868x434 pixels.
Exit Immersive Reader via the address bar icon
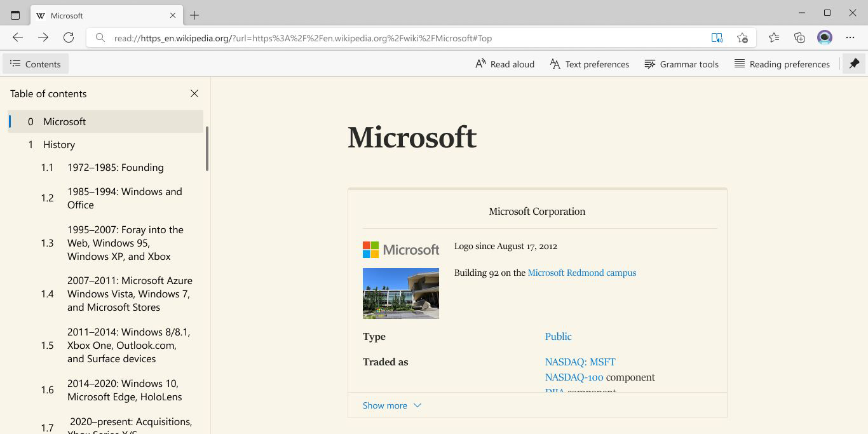point(717,37)
